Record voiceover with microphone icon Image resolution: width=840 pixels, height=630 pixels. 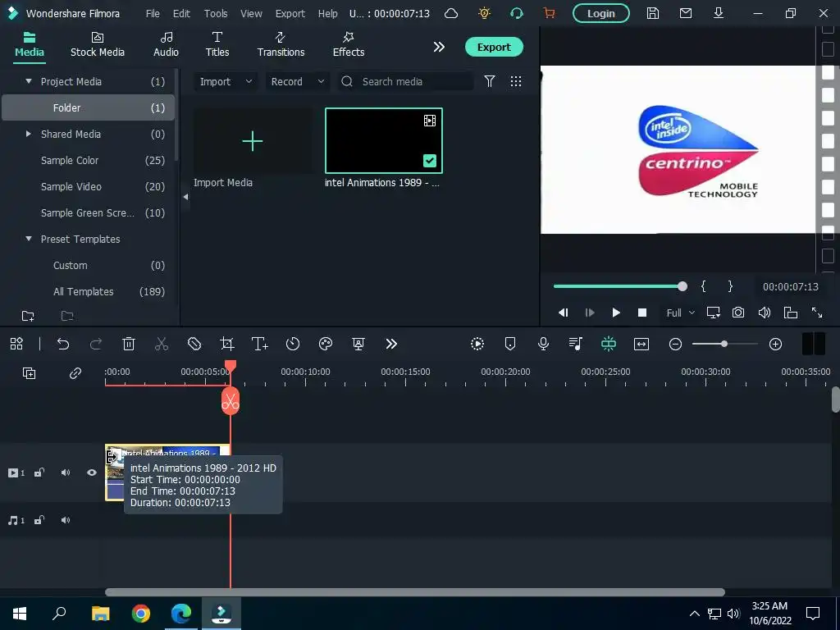tap(543, 344)
